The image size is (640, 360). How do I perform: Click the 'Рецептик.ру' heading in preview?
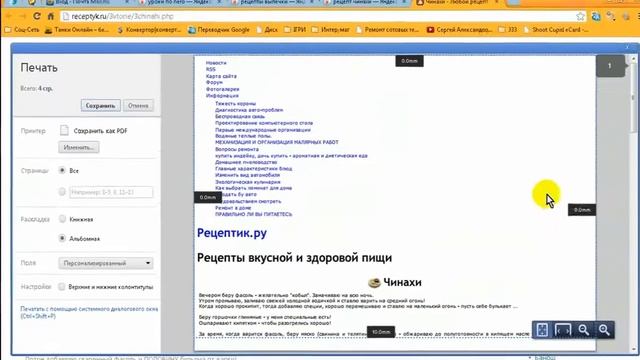232,233
